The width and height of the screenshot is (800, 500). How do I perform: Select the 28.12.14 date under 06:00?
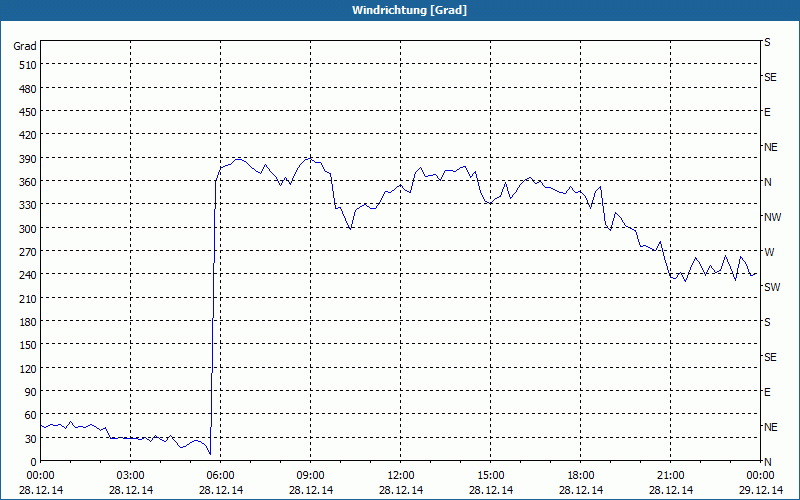coord(220,490)
